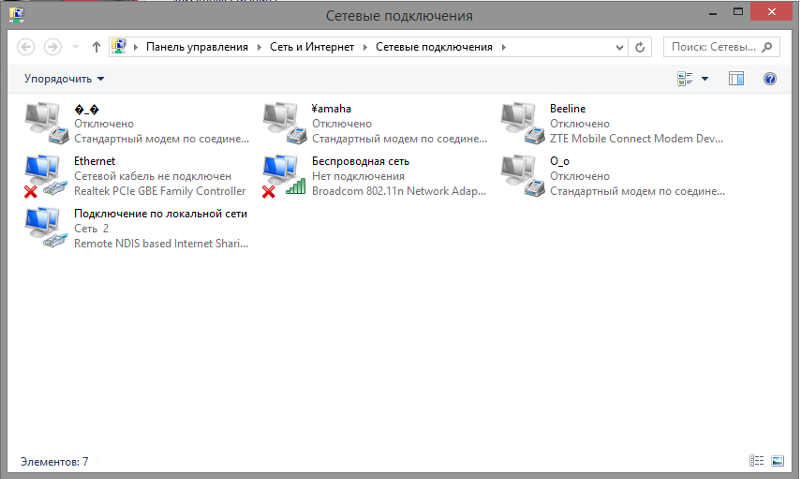Maximize the Сетевые подключения window
The height and width of the screenshot is (479, 800).
738,12
